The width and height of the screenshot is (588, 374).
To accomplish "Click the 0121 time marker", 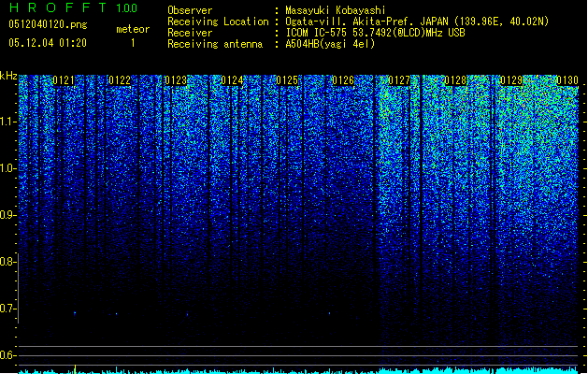I will click(x=64, y=80).
